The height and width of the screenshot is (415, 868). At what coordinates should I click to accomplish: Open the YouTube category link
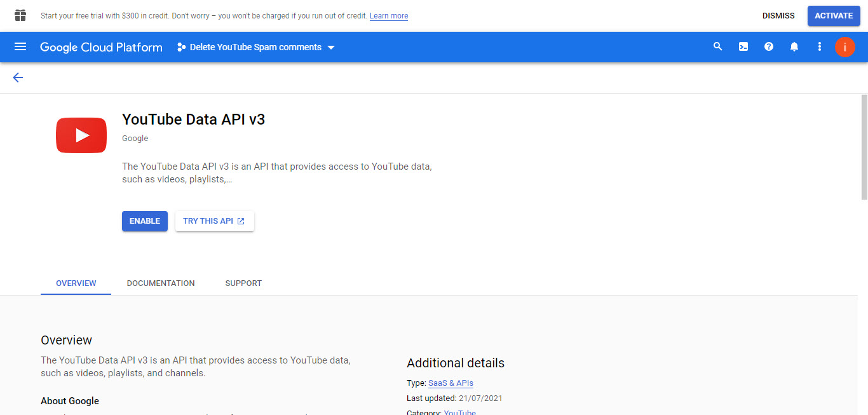pos(460,412)
